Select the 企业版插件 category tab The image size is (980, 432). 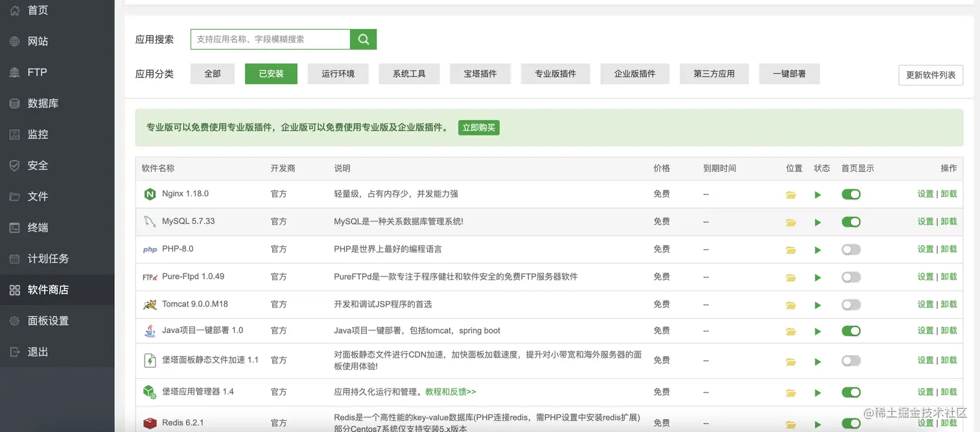(635, 74)
